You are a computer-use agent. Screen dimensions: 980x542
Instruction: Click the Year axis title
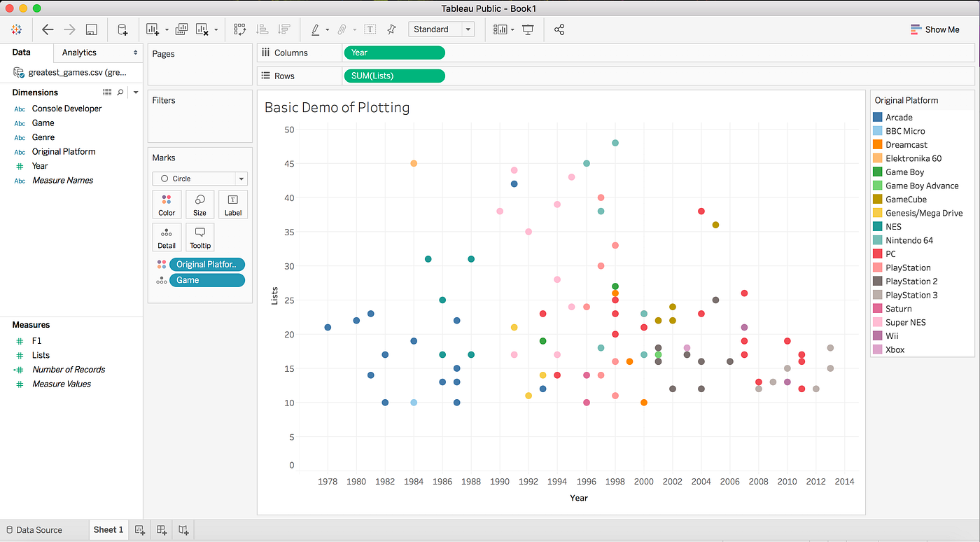click(x=579, y=498)
